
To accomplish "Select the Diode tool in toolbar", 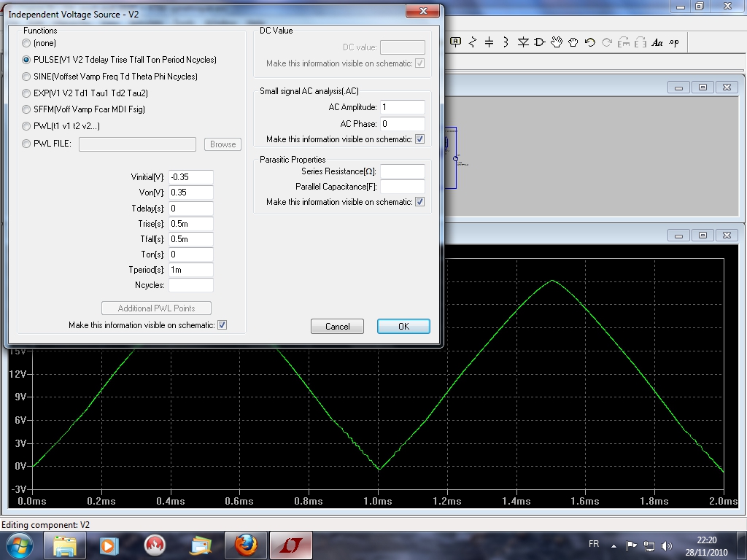I will pyautogui.click(x=523, y=42).
